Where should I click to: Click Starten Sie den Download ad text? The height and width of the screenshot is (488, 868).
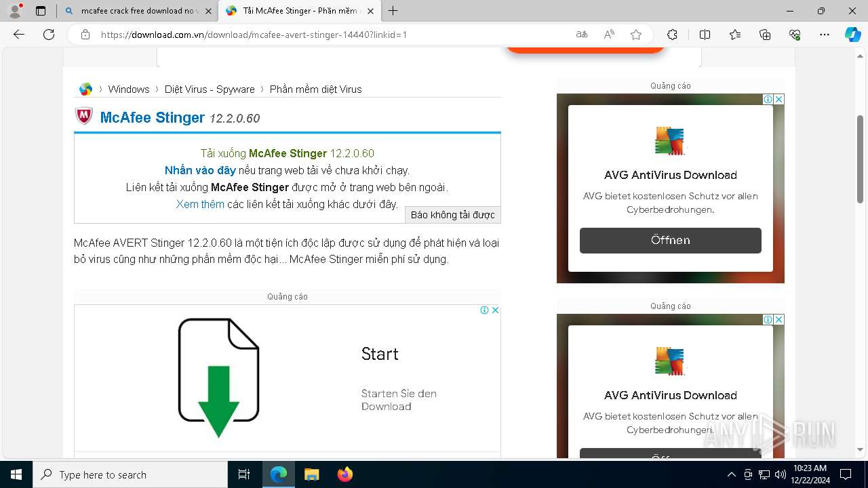coord(399,400)
